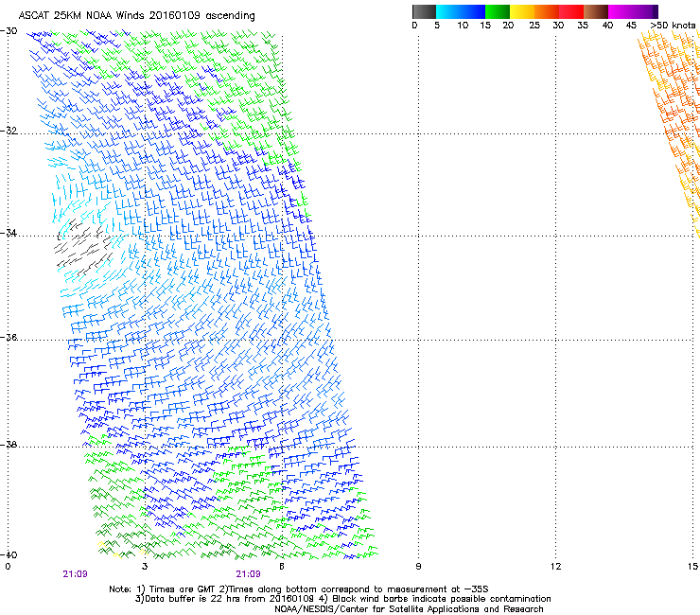Click the latitude label '-36'
Image resolution: width=700 pixels, height=615 pixels.
tap(9, 337)
